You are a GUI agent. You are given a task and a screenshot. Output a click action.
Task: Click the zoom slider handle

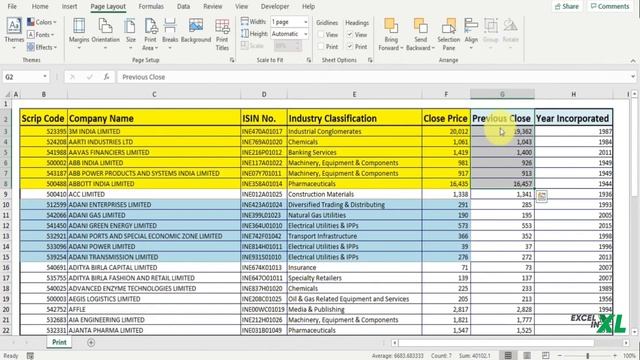tap(588, 356)
